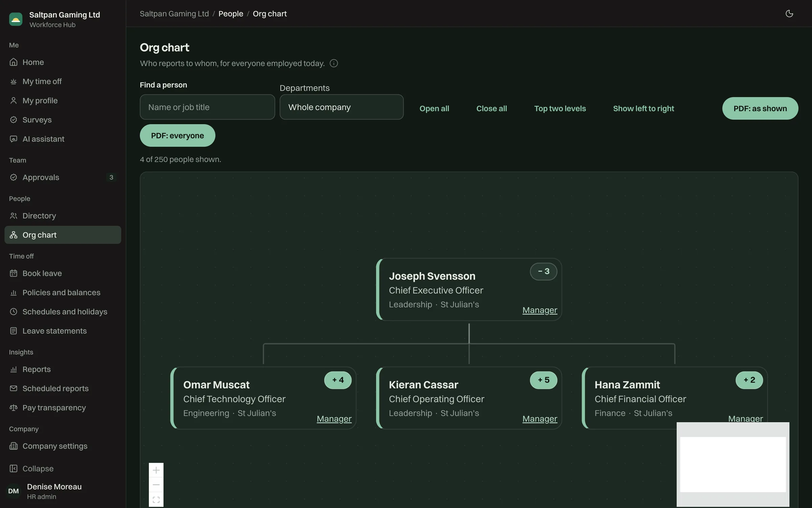
Task: Click the Find a person search field
Action: pos(207,107)
